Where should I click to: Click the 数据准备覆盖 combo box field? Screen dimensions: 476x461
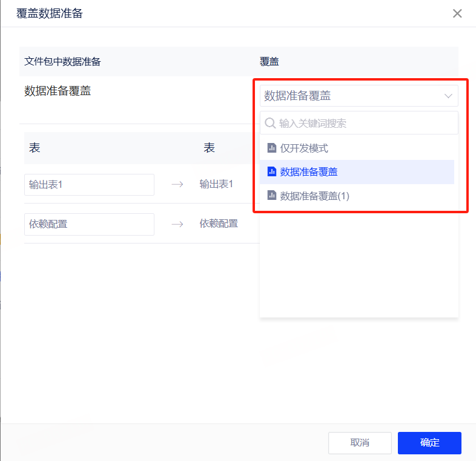tap(351, 96)
